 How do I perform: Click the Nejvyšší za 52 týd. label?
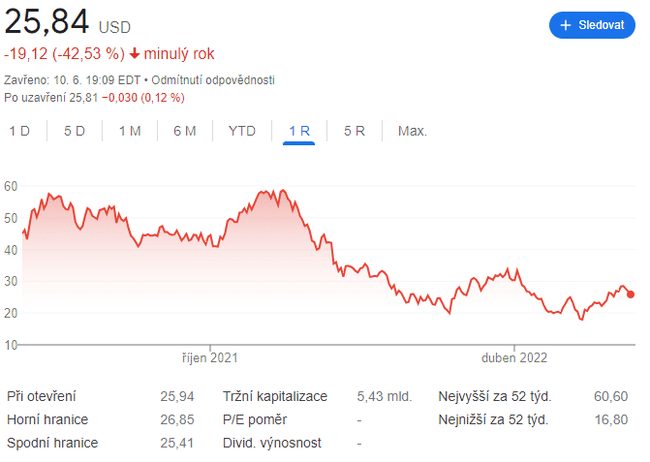(x=495, y=396)
